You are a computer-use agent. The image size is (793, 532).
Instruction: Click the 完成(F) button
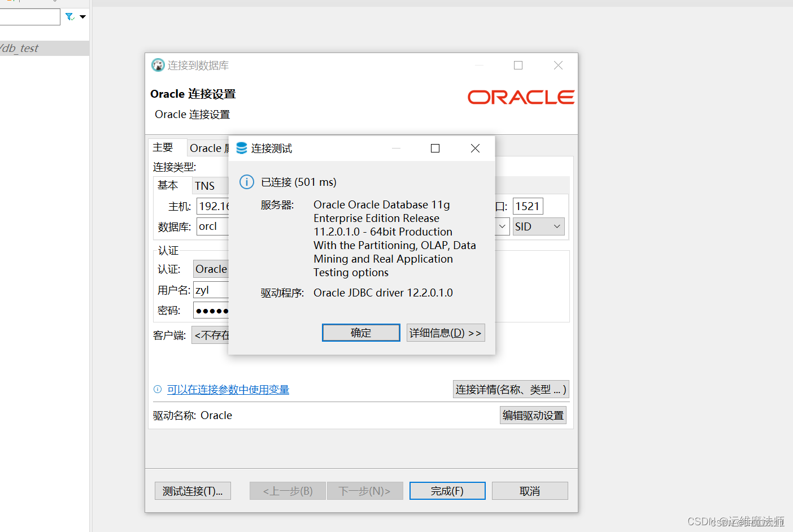(x=447, y=491)
